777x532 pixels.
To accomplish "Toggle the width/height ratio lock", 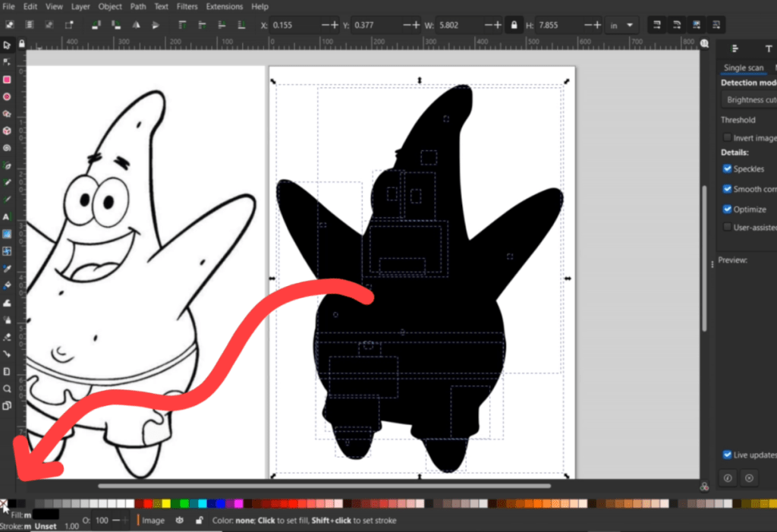I will tap(515, 25).
